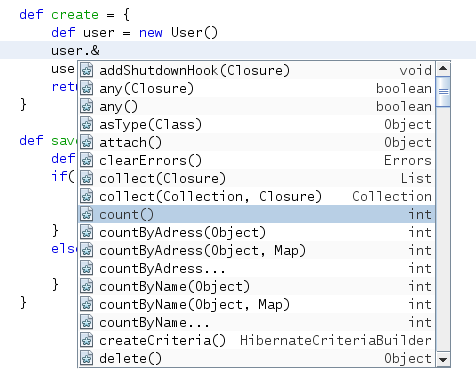Click the icon beside countByAdress...
This screenshot has width=476, height=388.
pyautogui.click(x=87, y=268)
